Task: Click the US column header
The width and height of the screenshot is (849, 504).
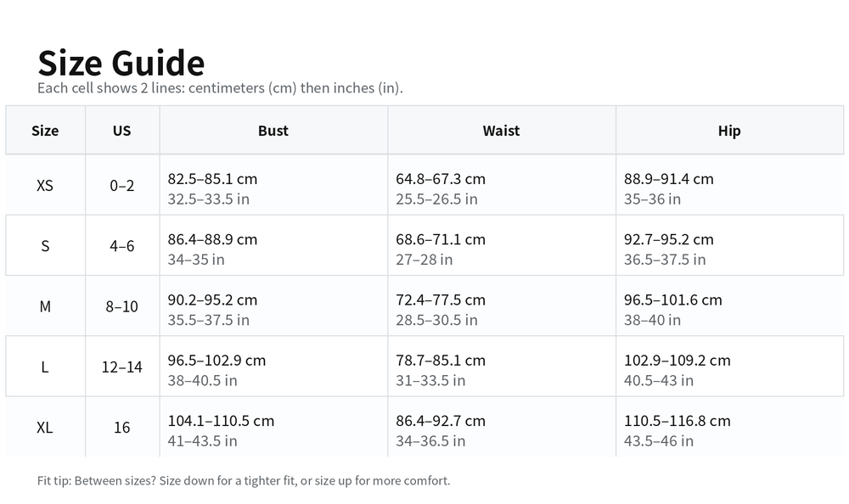Action: 122,131
